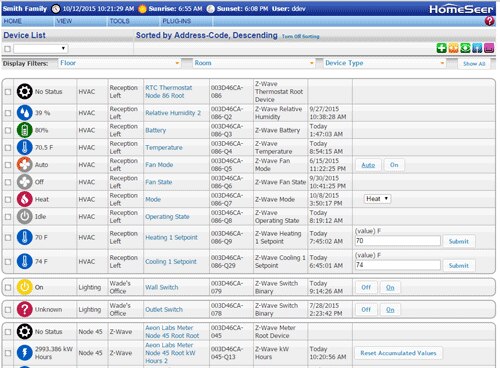Click the blue lightning kW Hours icon

25,353
